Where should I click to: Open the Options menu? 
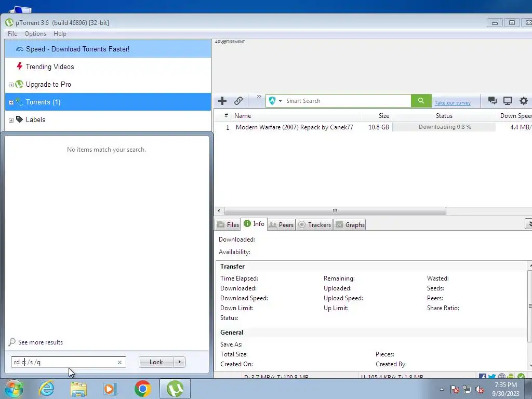[35, 34]
